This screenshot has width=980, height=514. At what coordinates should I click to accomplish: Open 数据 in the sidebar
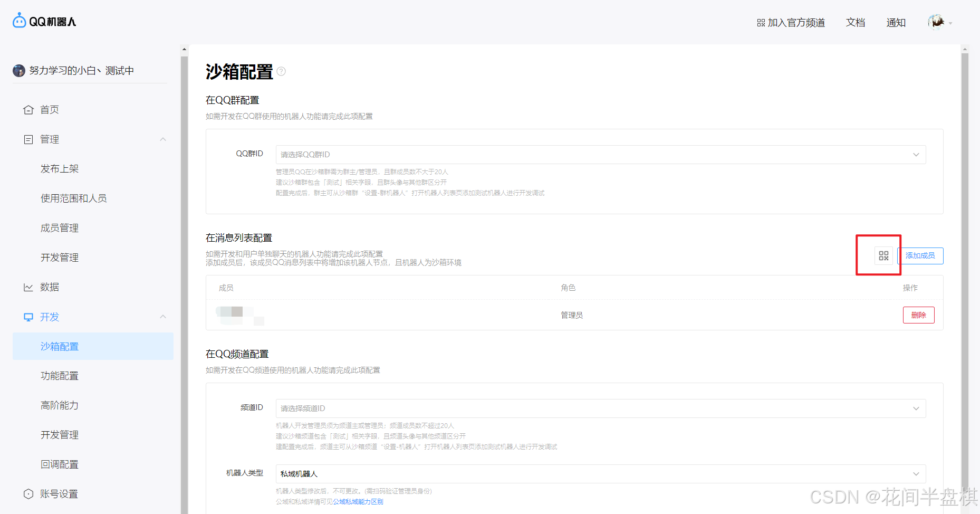click(x=50, y=287)
